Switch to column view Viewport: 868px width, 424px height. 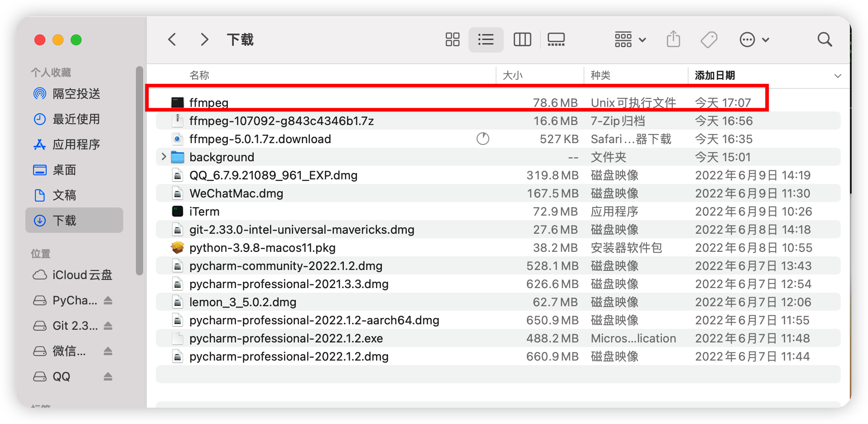522,39
